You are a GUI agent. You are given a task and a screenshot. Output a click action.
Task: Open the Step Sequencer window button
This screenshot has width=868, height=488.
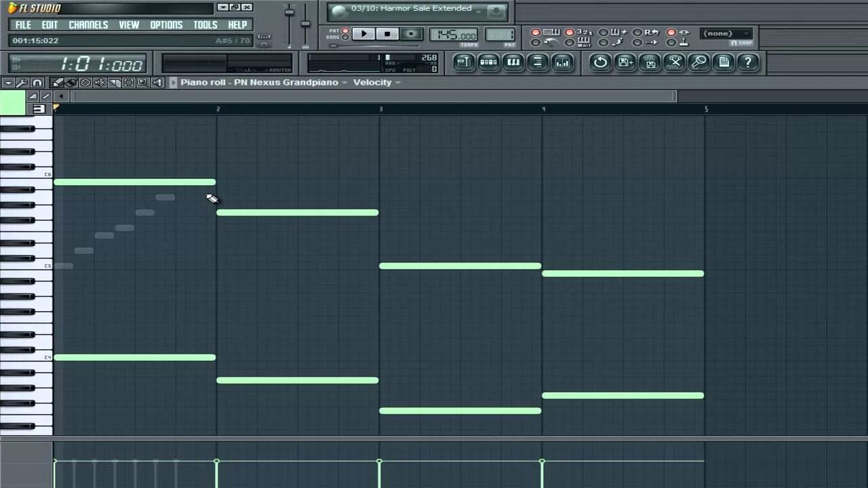488,62
